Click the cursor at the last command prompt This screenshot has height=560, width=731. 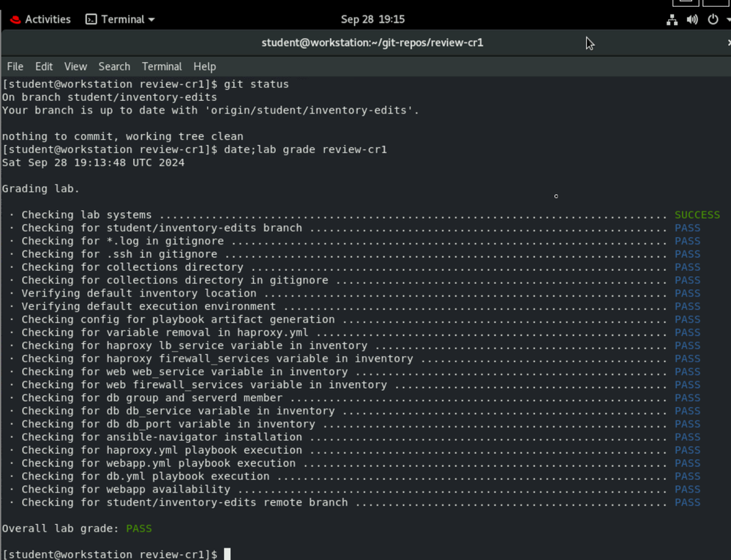[x=227, y=554]
